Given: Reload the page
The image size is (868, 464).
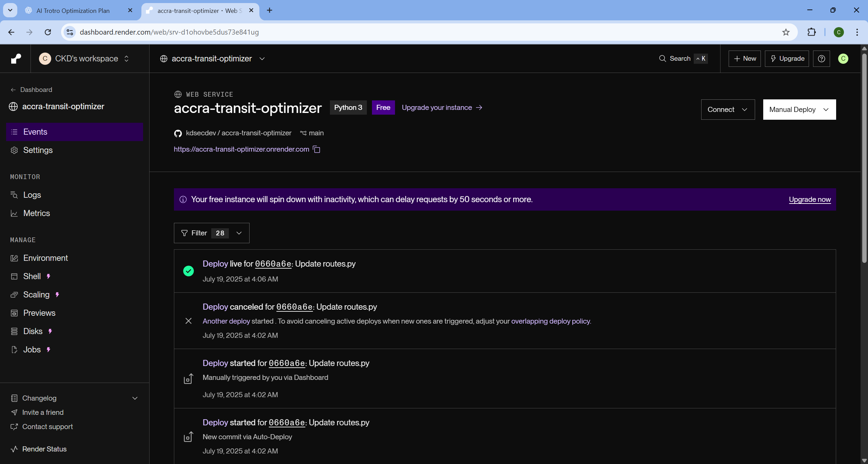Looking at the screenshot, I should (48, 32).
